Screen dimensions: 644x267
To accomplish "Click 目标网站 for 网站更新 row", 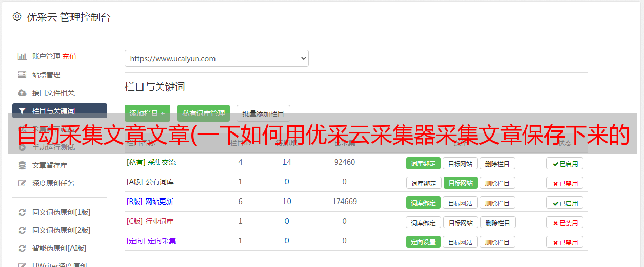I will click(460, 203).
